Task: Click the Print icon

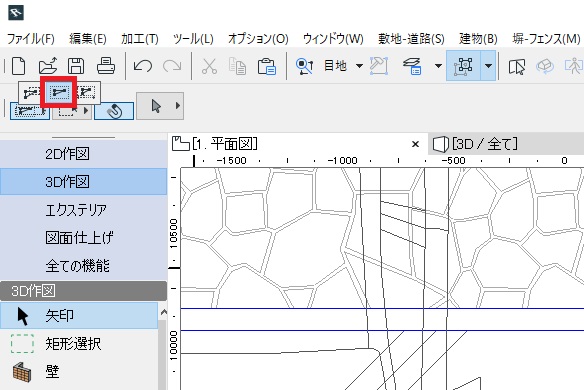Action: [106, 66]
